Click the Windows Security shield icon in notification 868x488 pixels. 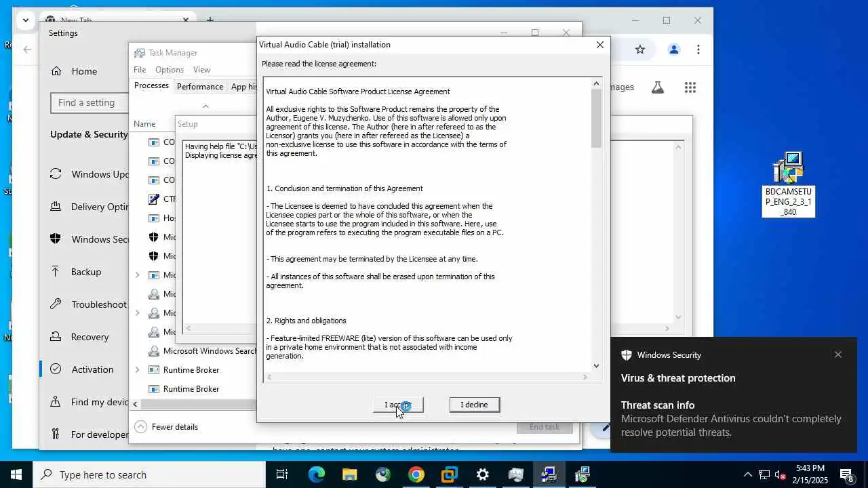[x=627, y=354]
